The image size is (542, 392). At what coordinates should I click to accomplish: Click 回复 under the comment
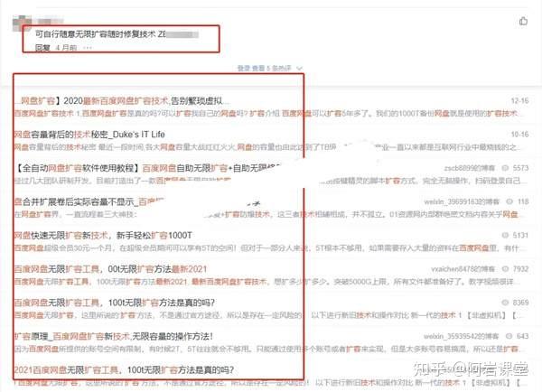[x=42, y=48]
